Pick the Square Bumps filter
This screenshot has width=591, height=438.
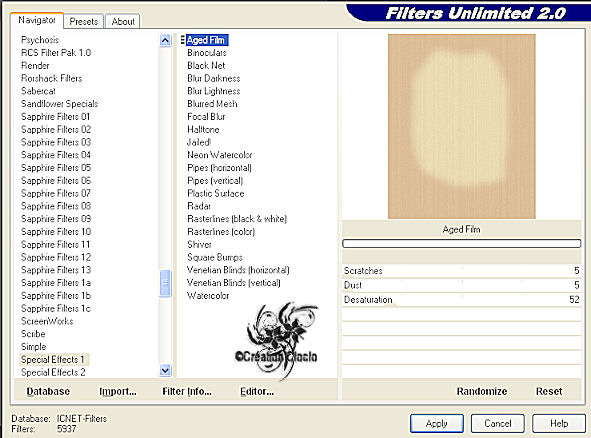pos(215,257)
